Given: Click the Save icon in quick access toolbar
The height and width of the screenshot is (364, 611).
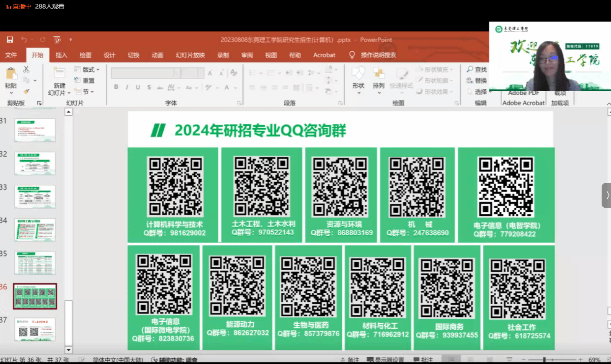Looking at the screenshot, I should (x=10, y=39).
